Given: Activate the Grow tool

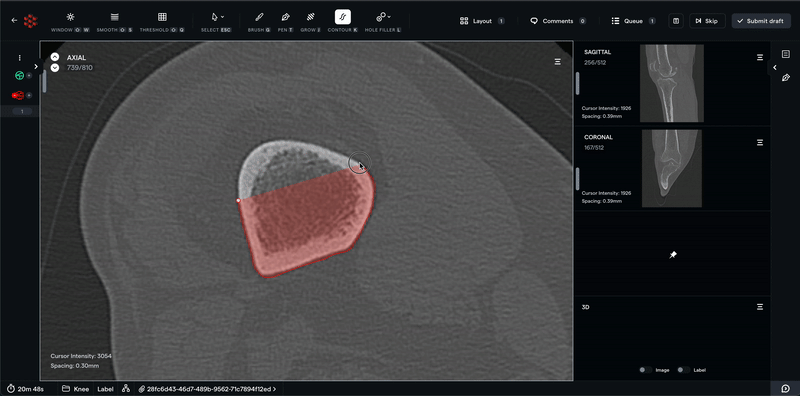Looking at the screenshot, I should (x=310, y=17).
